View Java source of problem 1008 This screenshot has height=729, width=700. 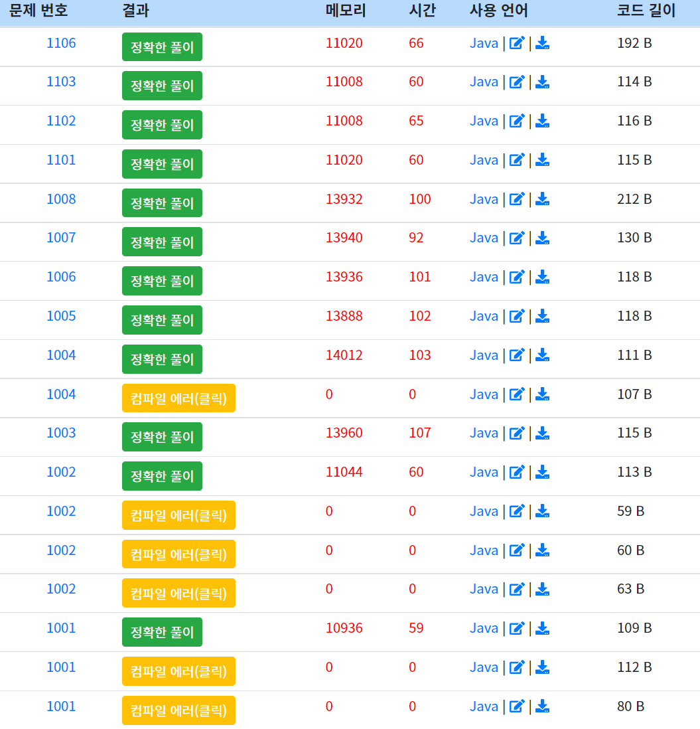pyautogui.click(x=484, y=199)
